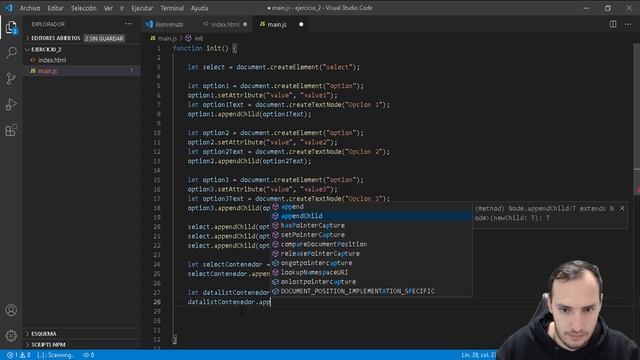Choose the setPointerCapture suggestion

[371, 235]
